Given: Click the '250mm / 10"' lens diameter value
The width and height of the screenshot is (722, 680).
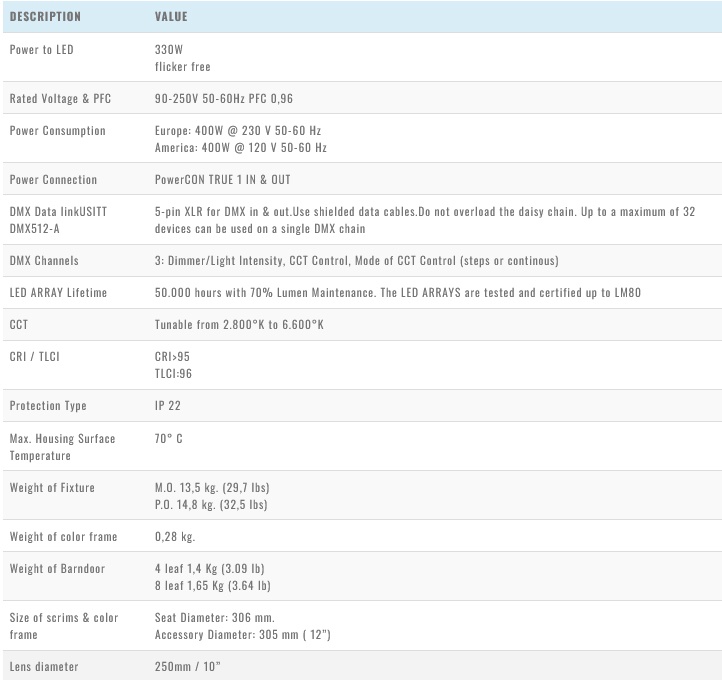Looking at the screenshot, I should pos(188,666).
